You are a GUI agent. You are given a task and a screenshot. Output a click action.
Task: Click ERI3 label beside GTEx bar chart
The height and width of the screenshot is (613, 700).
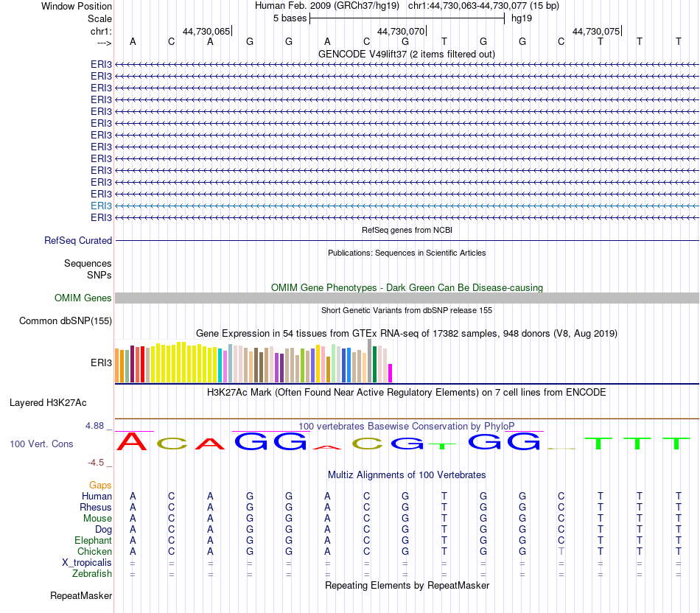coord(101,363)
